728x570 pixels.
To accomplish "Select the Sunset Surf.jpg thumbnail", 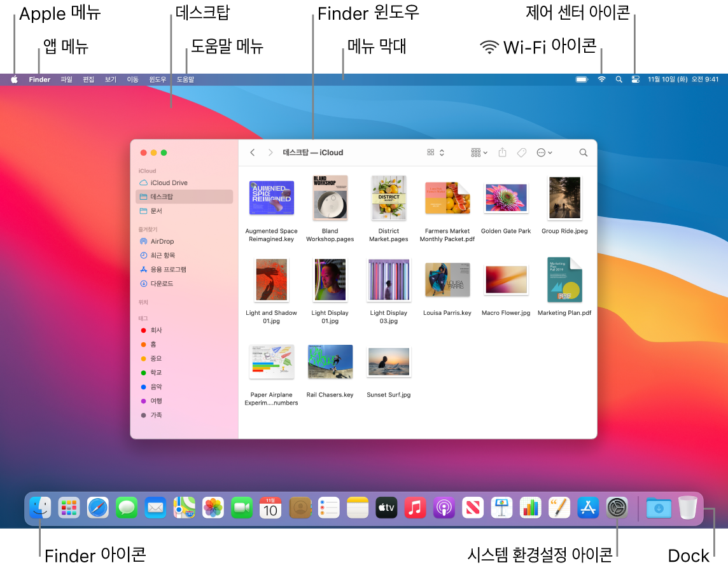I will coord(389,361).
